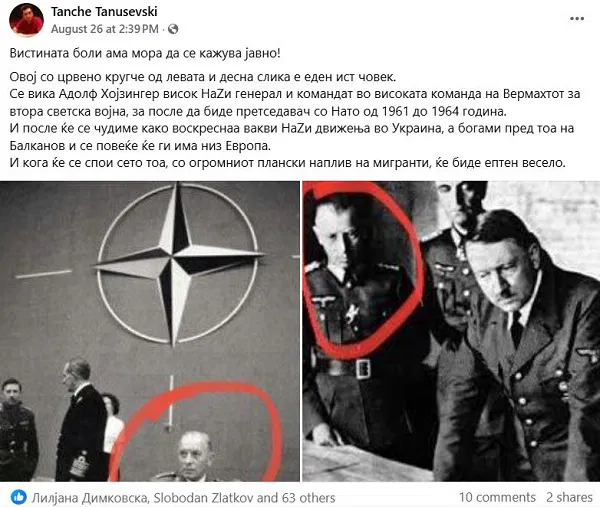Click the last post line about мигранти
600x507 pixels.
(x=287, y=163)
